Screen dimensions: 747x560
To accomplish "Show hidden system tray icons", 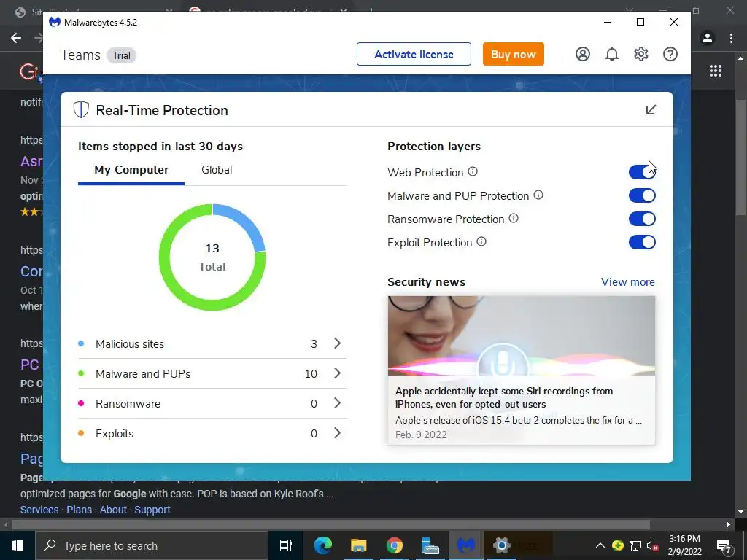I will pyautogui.click(x=600, y=545).
